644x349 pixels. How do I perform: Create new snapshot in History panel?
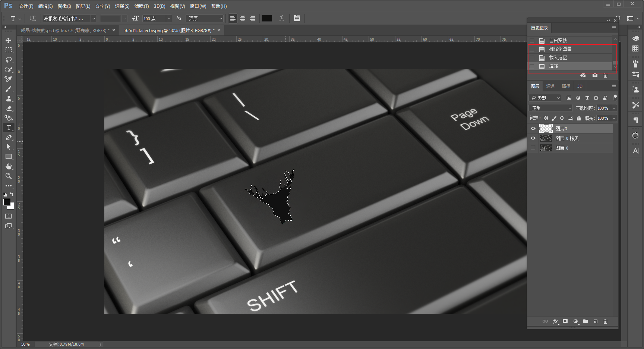click(x=595, y=75)
